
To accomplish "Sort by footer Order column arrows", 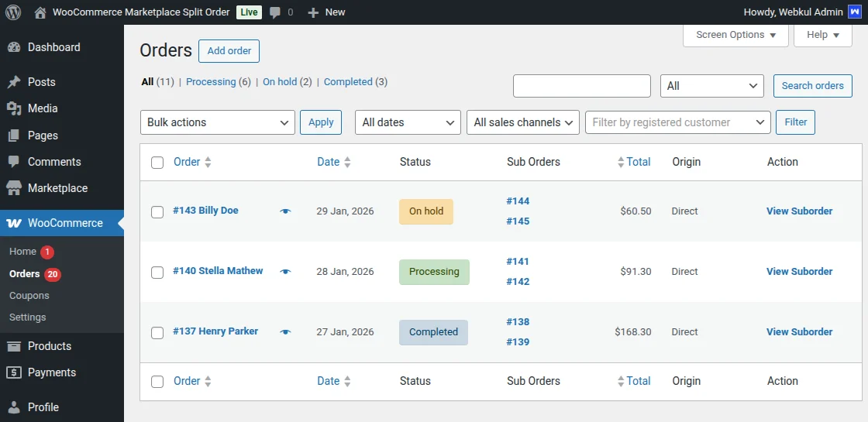I will click(208, 381).
